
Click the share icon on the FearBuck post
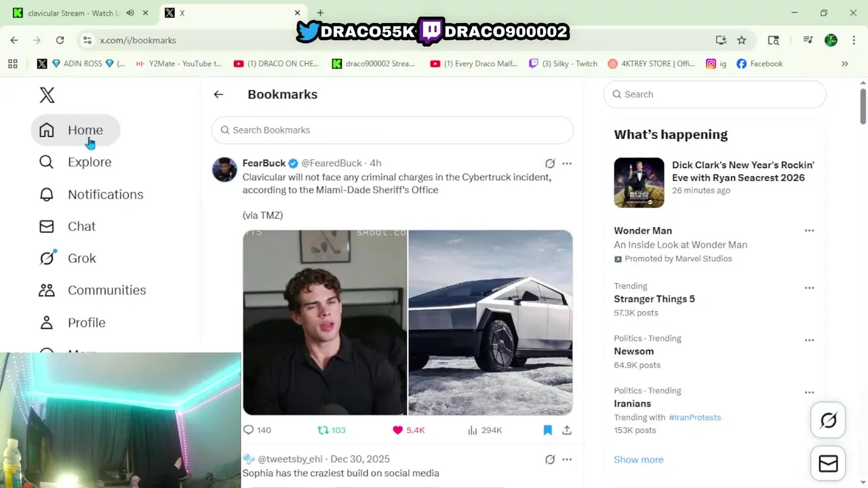(x=567, y=430)
